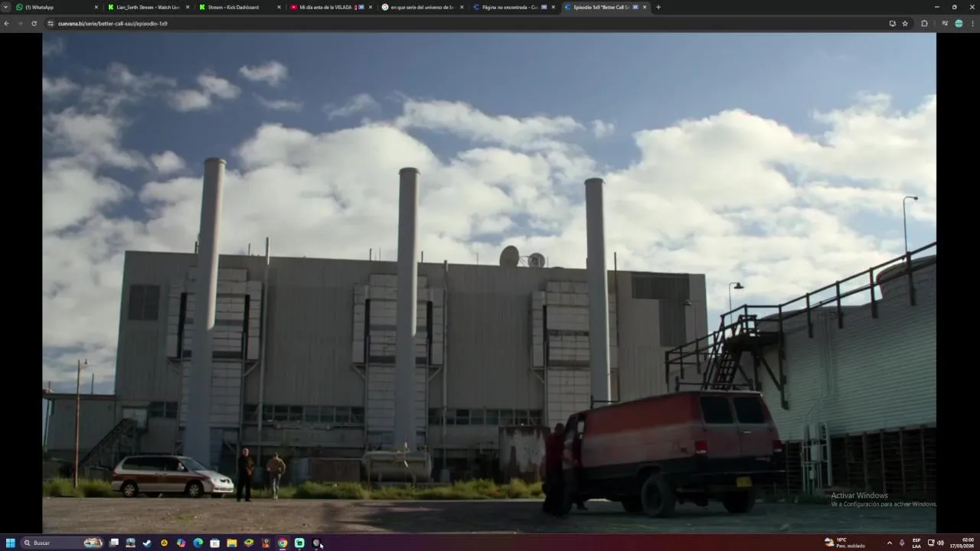980x551 pixels.
Task: Open the browser extensions puzzle icon
Action: [924, 24]
